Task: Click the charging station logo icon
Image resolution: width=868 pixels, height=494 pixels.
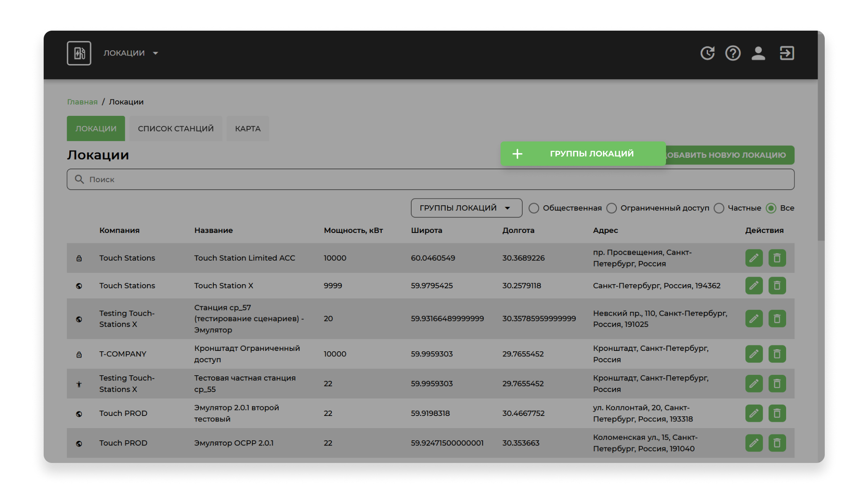Action: (x=79, y=53)
